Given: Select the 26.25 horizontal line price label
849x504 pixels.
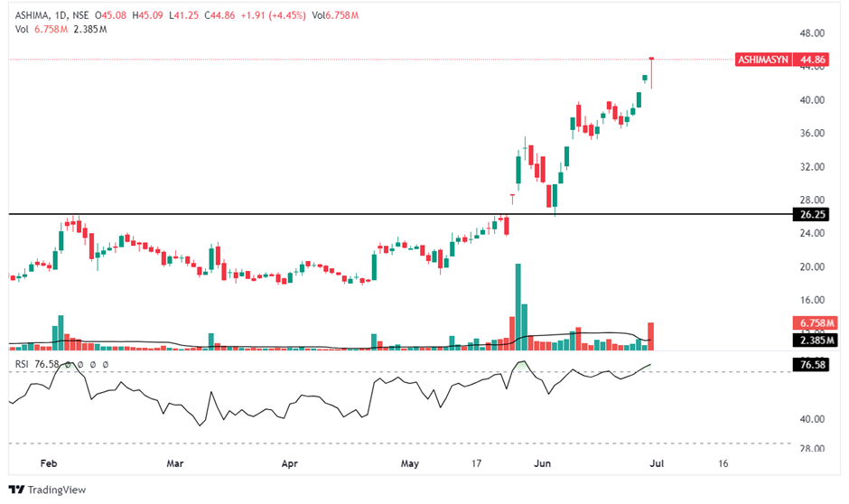Looking at the screenshot, I should (x=815, y=214).
